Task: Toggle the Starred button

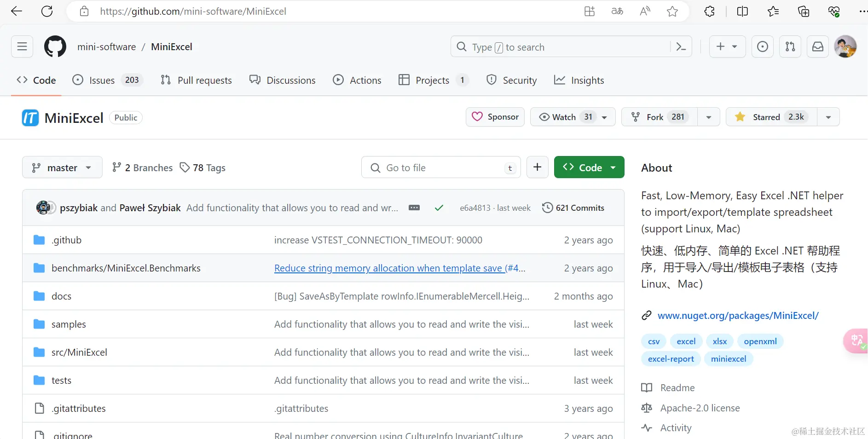Action: (771, 117)
